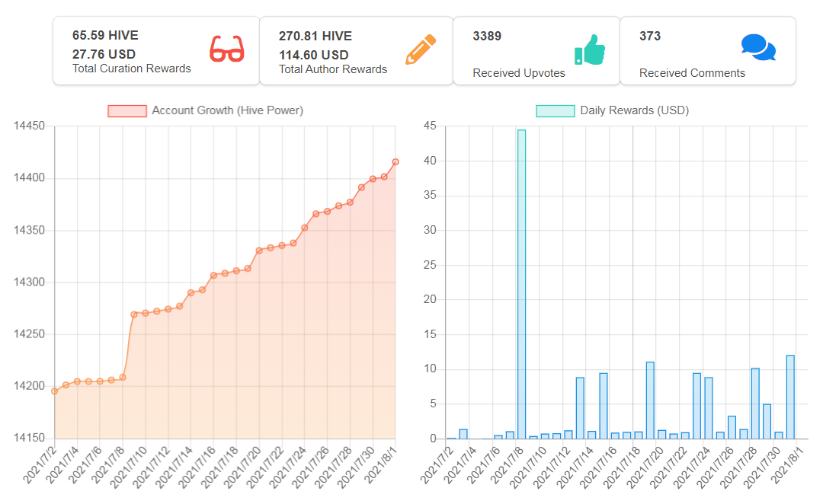Click the '25' y-axis label in Daily Rewards
This screenshot has height=504, width=823.
point(430,265)
